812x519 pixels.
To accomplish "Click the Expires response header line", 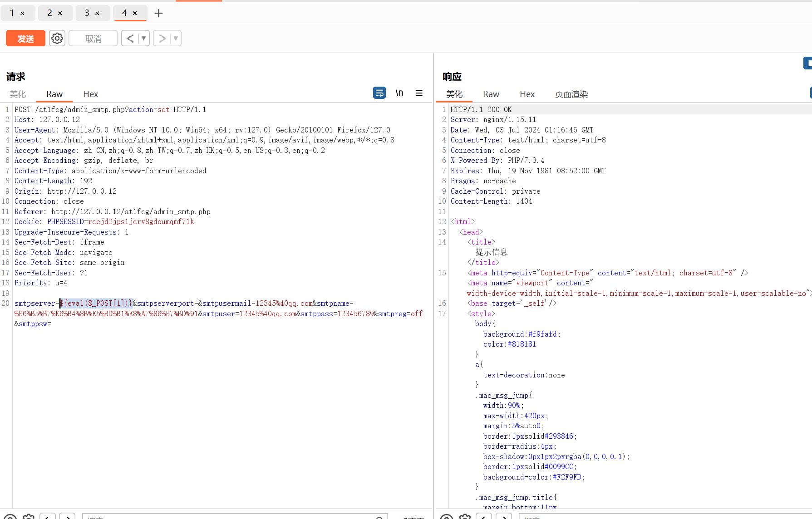I will click(528, 171).
